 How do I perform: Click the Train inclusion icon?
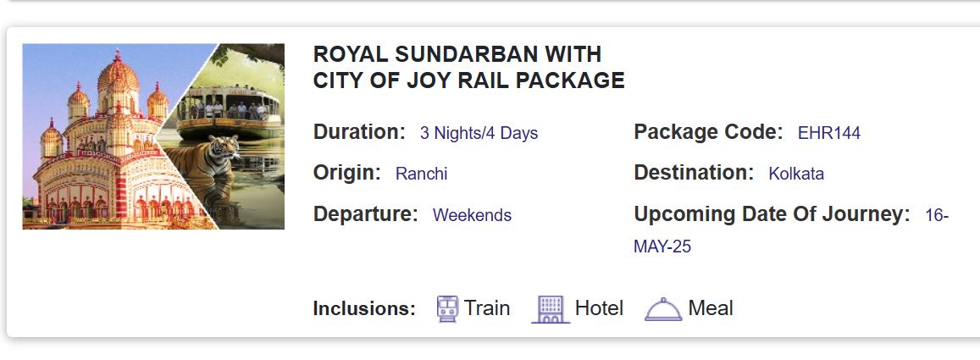pos(447,308)
